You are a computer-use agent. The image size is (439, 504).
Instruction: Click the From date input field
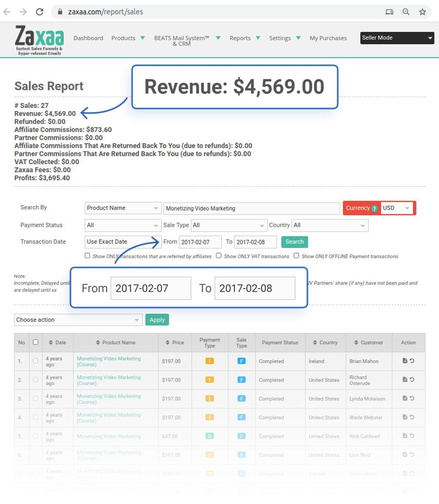coord(200,242)
